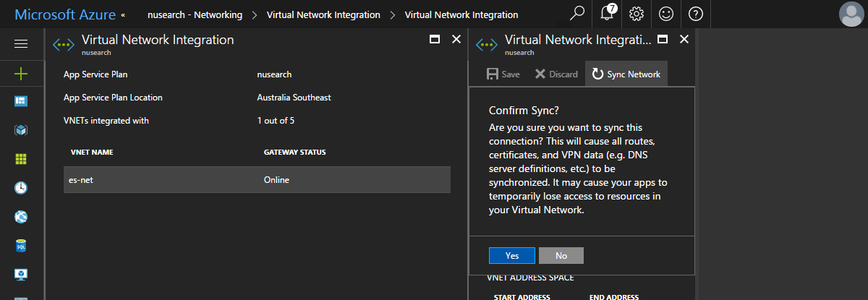868x300 pixels.
Task: Click the search magnifier icon
Action: point(577,14)
